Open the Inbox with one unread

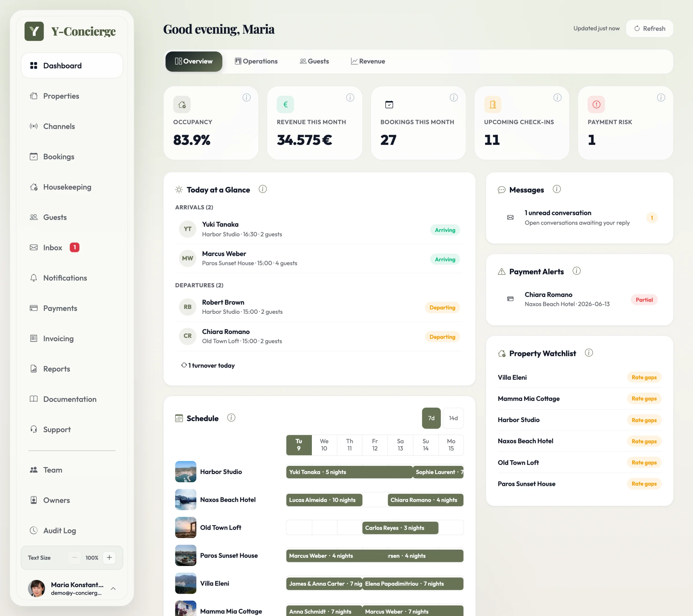[72, 247]
